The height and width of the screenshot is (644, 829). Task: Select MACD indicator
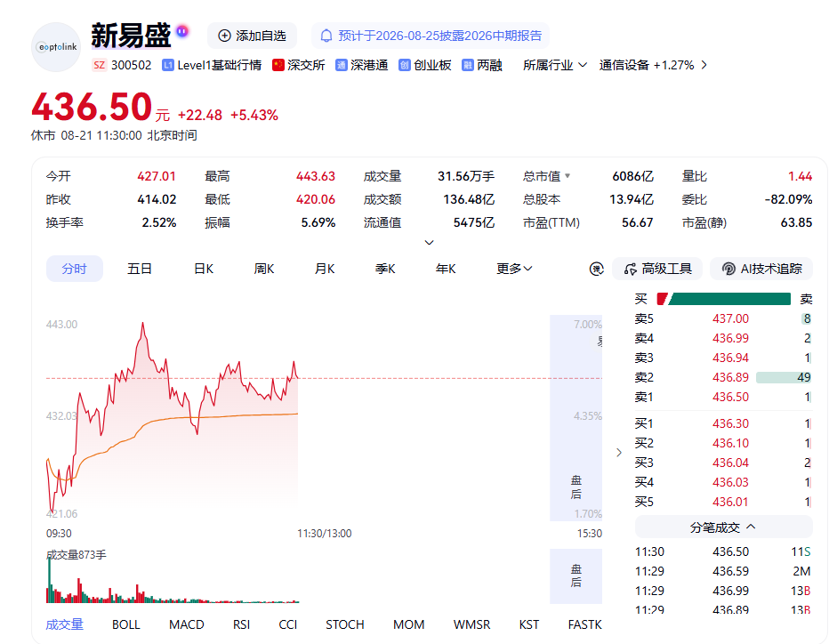[x=187, y=624]
